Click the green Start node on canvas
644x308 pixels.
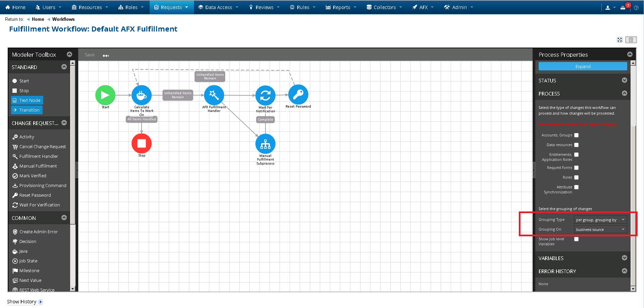pyautogui.click(x=105, y=95)
